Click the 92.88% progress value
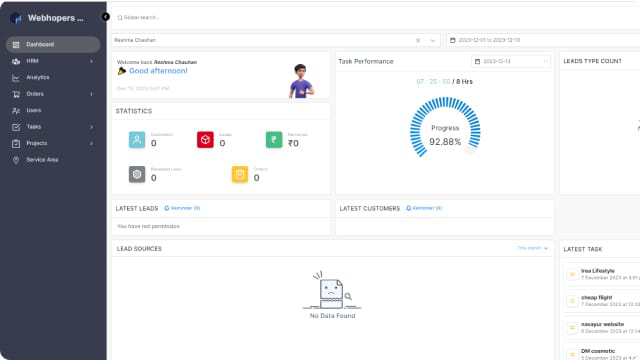The height and width of the screenshot is (360, 640). pos(445,142)
